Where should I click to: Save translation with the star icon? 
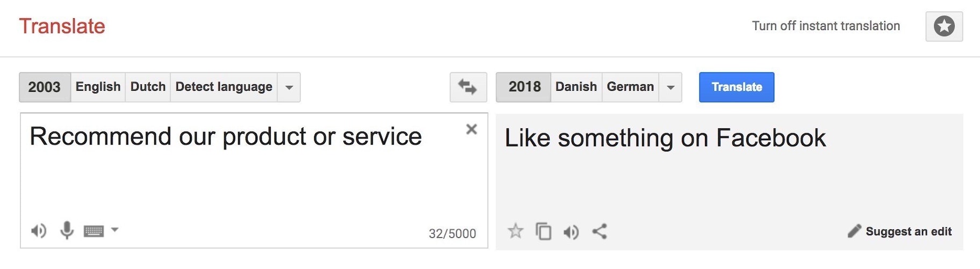point(515,231)
